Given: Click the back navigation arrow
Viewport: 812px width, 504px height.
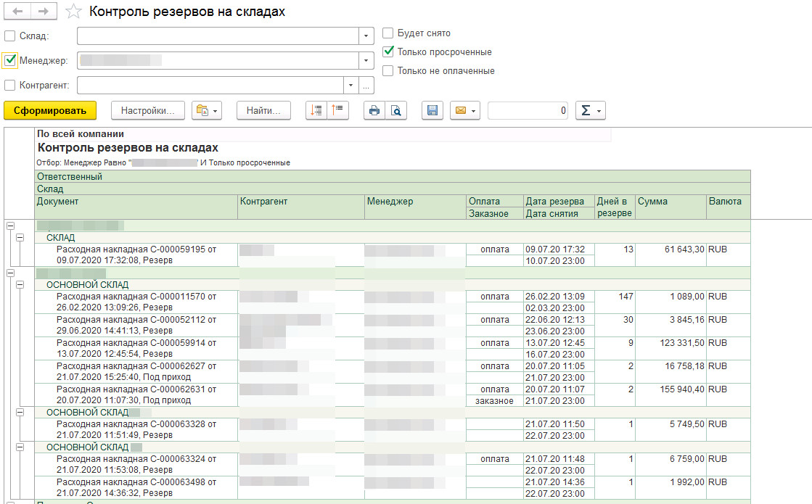Looking at the screenshot, I should click(17, 12).
